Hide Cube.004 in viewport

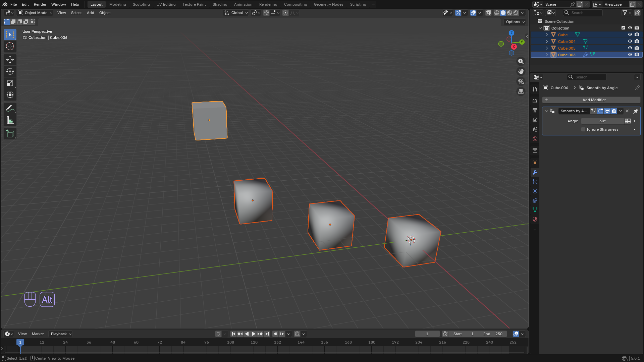pyautogui.click(x=630, y=41)
